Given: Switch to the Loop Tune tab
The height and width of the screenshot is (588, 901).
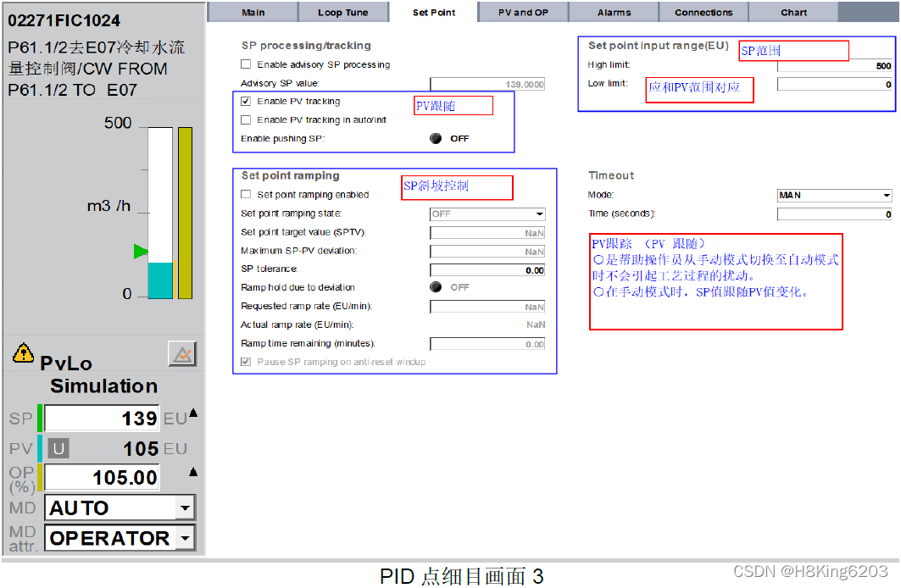Looking at the screenshot, I should tap(343, 12).
